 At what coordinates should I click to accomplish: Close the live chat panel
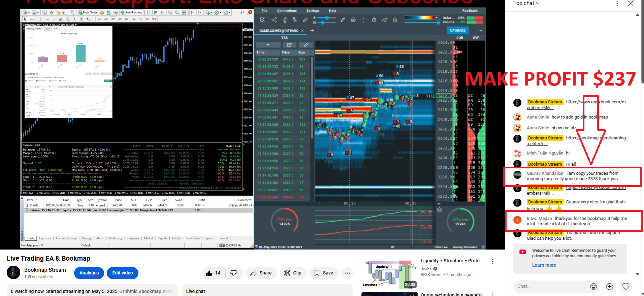pyautogui.click(x=631, y=3)
